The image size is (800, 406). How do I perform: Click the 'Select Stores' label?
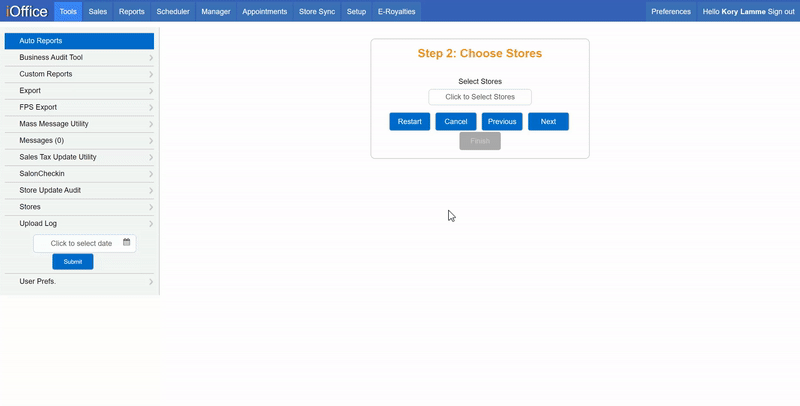(480, 81)
